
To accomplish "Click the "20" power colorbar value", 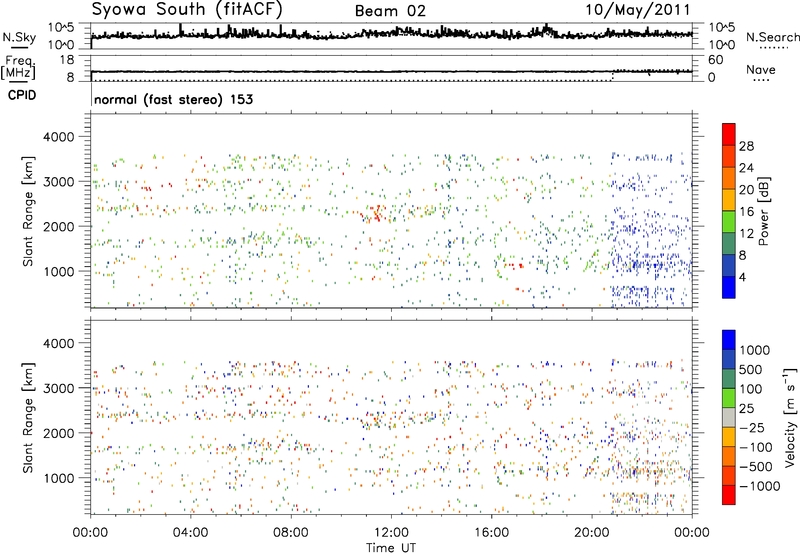I will 746,190.
